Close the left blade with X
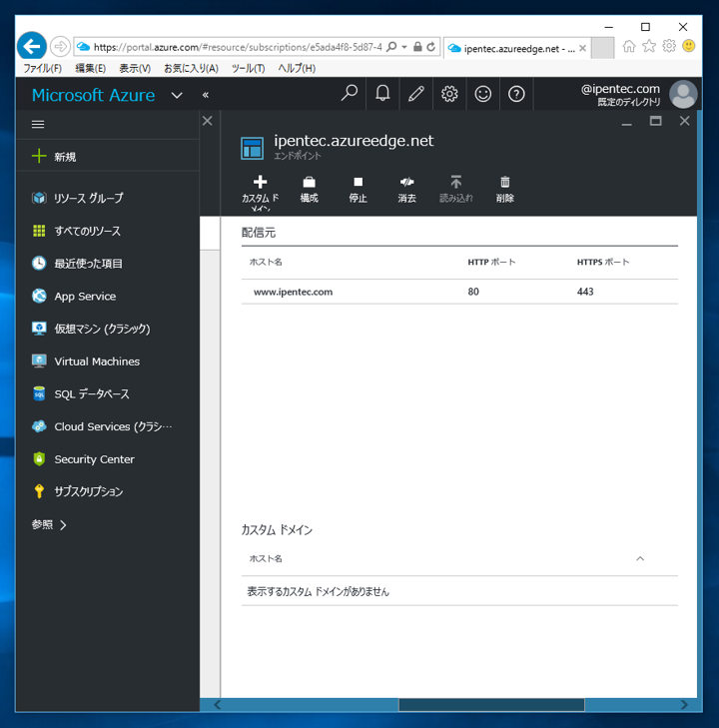Image resolution: width=719 pixels, height=728 pixels. click(208, 121)
